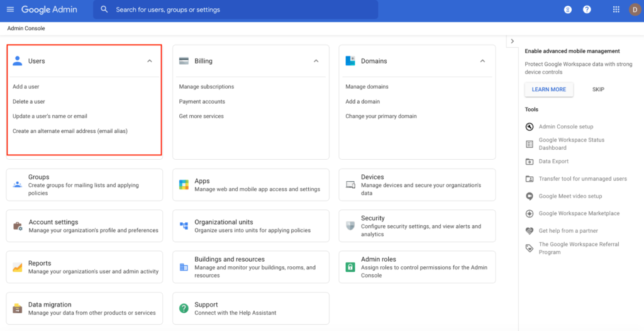Open the Account settings title
644x331 pixels.
(x=53, y=222)
